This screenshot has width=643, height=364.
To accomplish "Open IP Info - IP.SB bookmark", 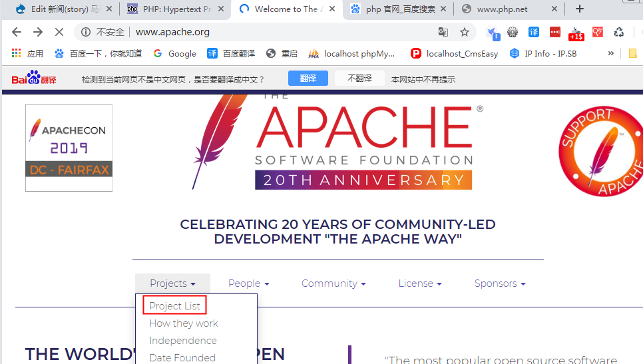I will coord(543,53).
